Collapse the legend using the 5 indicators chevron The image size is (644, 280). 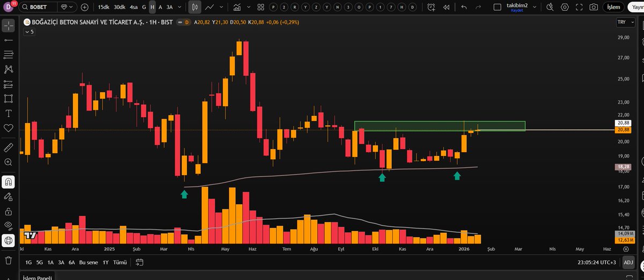29,32
